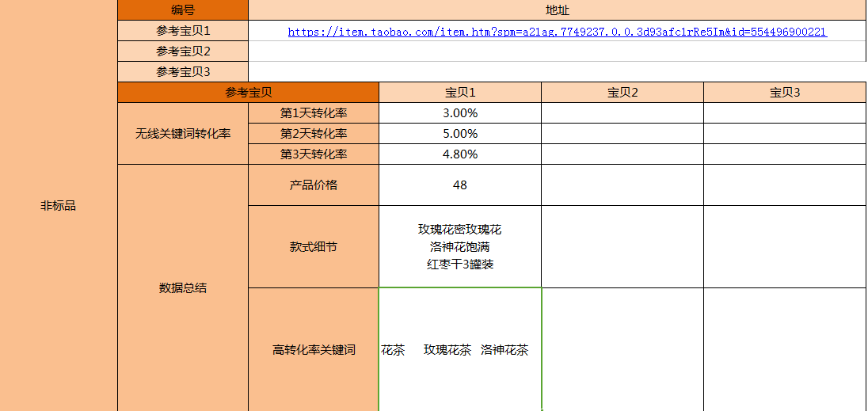Select the 编号 header cell
Screen dimensions: 868x411
point(183,10)
